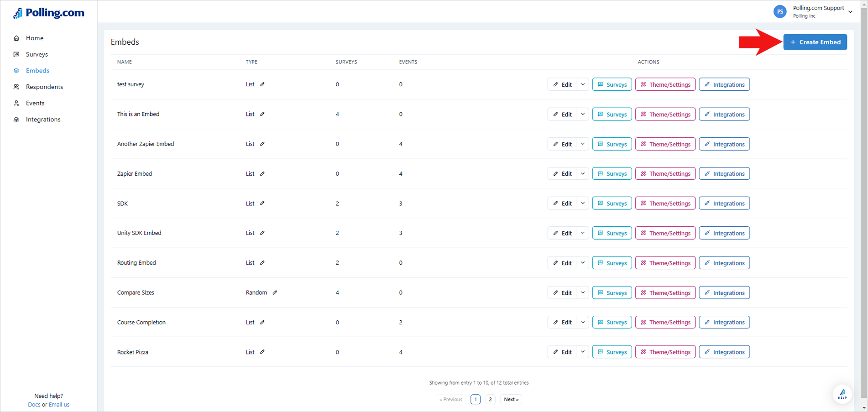The width and height of the screenshot is (868, 412).
Task: Select Embeds in the sidebar
Action: (x=37, y=71)
